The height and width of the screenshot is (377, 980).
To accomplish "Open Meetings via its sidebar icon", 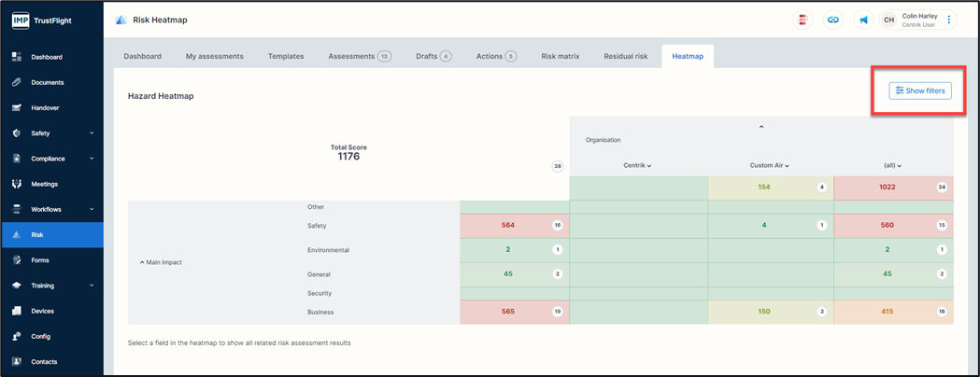I will pos(17,184).
